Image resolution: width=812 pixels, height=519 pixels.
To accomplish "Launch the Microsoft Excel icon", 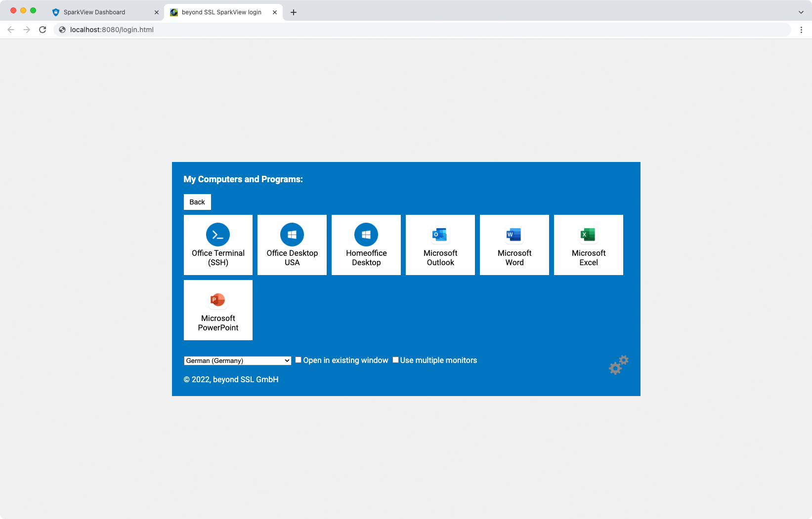I will (588, 235).
